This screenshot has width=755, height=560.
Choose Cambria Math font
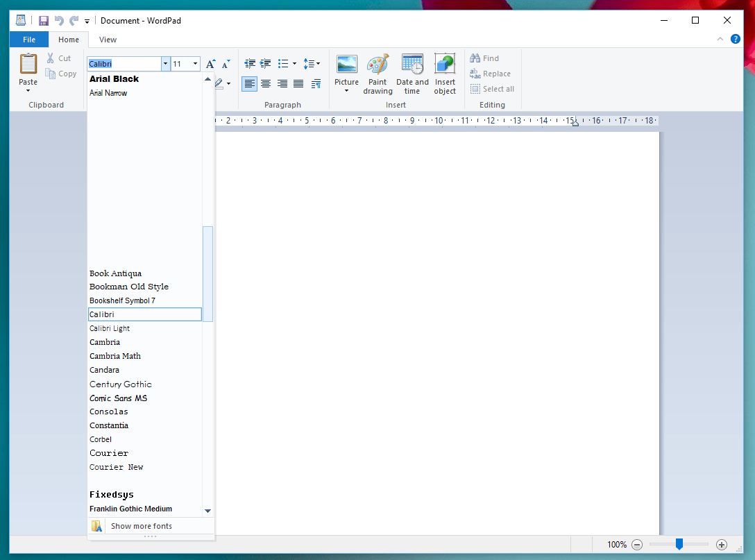point(144,356)
